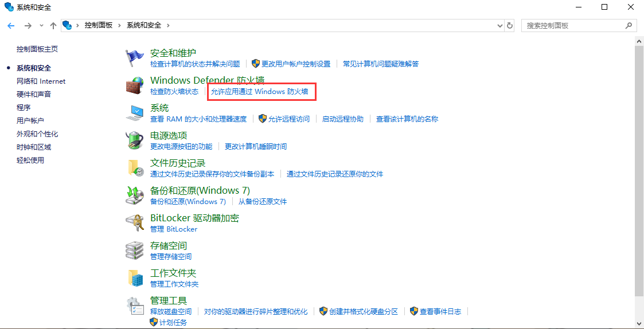Click the scrollbar up arrow
The image size is (644, 329).
[639, 41]
